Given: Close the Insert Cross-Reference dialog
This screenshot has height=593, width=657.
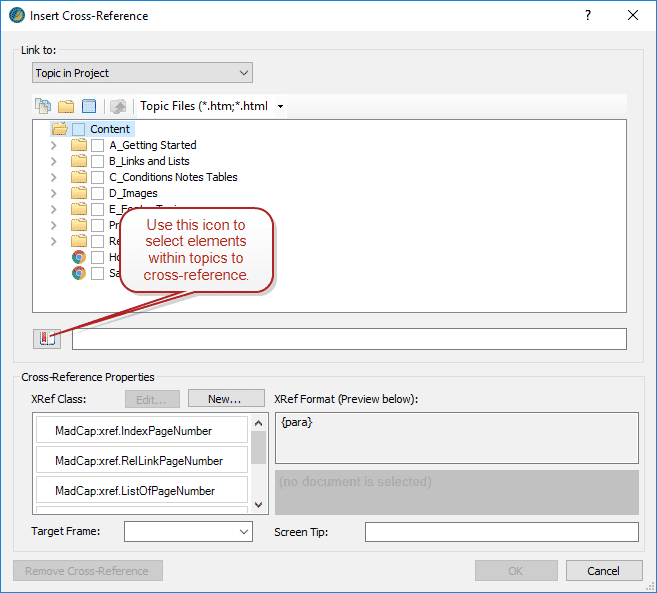Looking at the screenshot, I should click(633, 16).
